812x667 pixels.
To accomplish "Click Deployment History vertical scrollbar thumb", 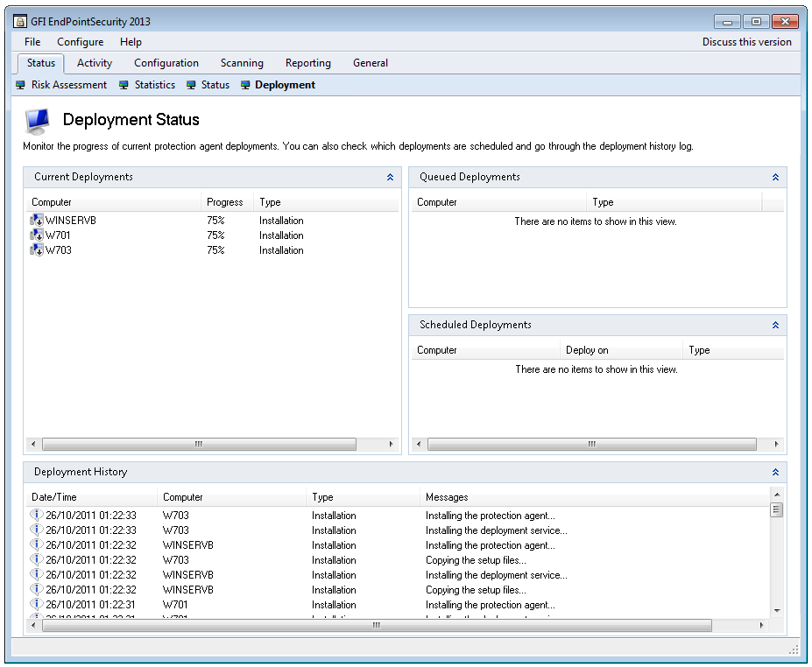I will point(776,509).
